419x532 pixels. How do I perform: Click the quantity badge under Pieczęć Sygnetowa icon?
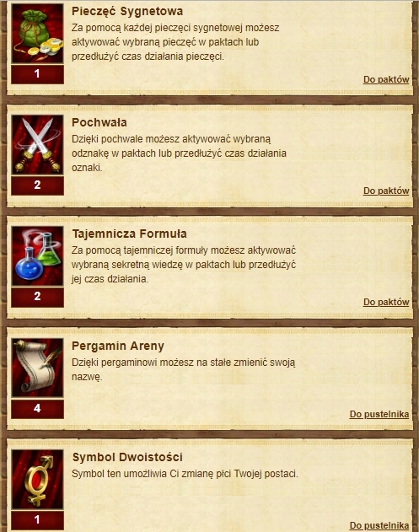click(37, 74)
